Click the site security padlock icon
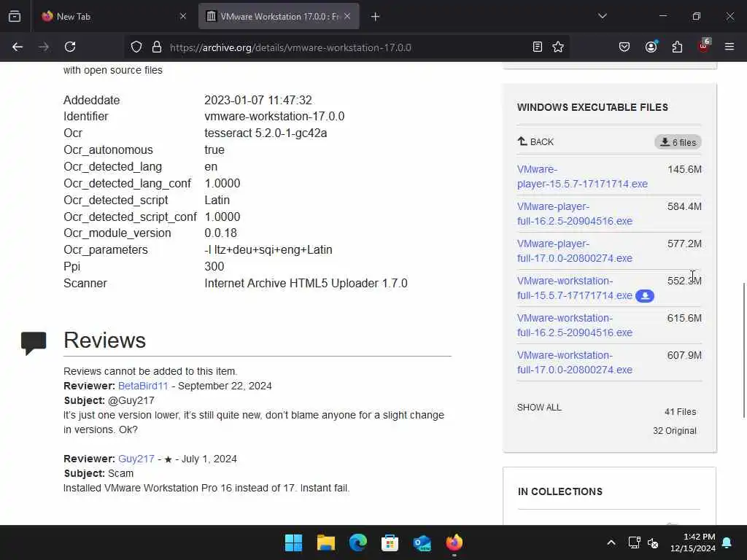This screenshot has width=747, height=560. coord(157,47)
